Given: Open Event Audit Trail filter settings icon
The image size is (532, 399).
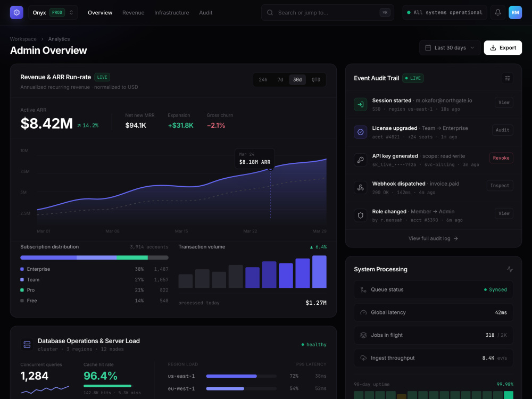Looking at the screenshot, I should click(507, 78).
